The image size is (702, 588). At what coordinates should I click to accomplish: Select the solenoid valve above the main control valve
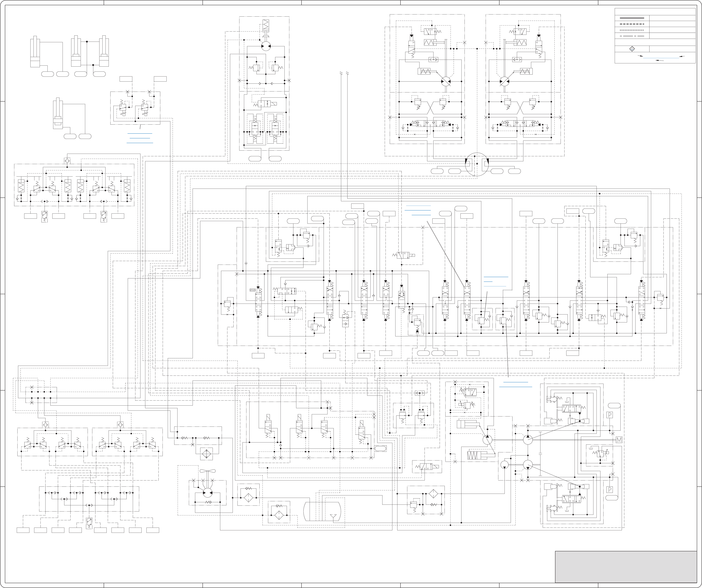click(403, 256)
